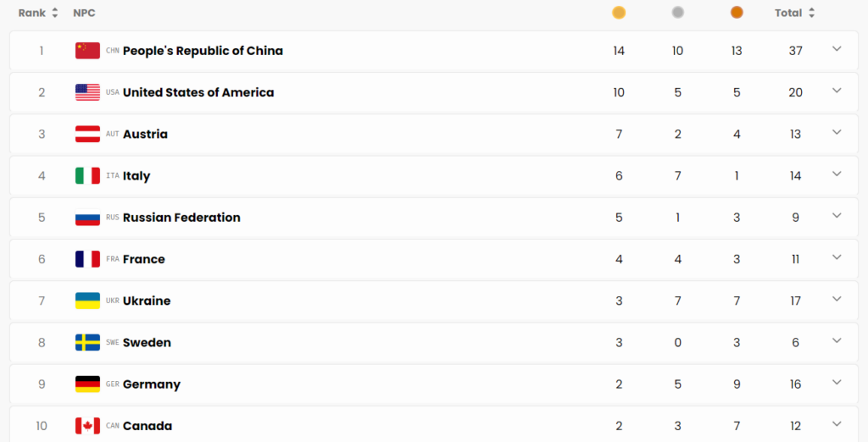Expand the France row chevron
The width and height of the screenshot is (868, 442).
[837, 257]
